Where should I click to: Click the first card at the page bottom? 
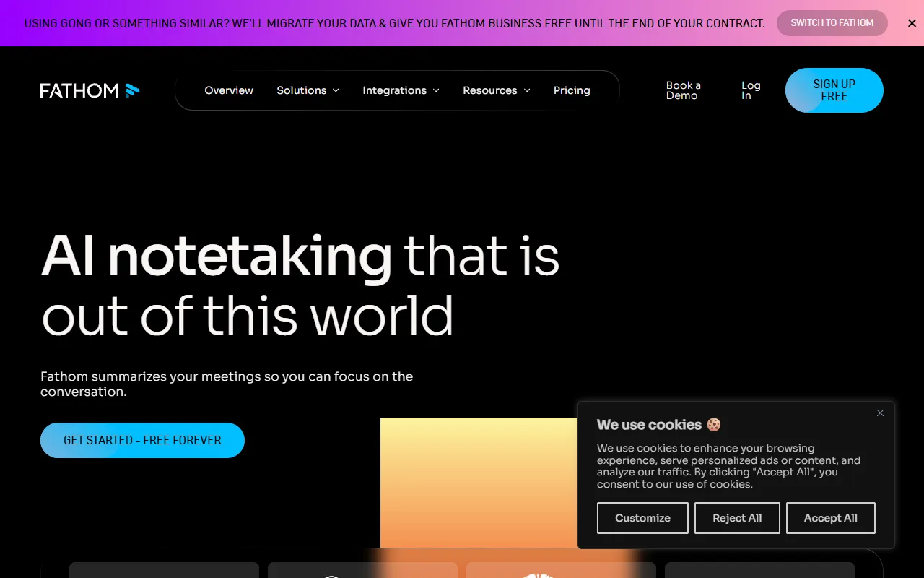tap(164, 570)
